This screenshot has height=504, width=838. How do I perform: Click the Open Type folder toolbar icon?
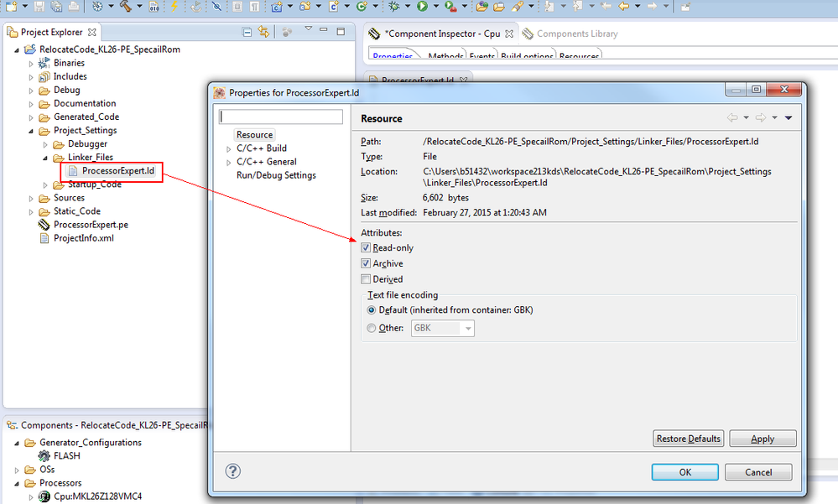pos(482,7)
